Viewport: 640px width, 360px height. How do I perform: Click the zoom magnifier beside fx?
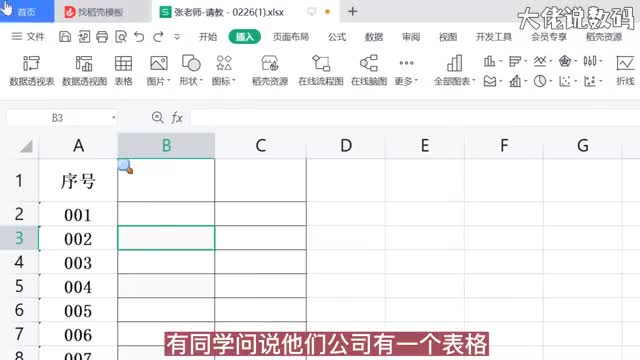click(x=158, y=118)
